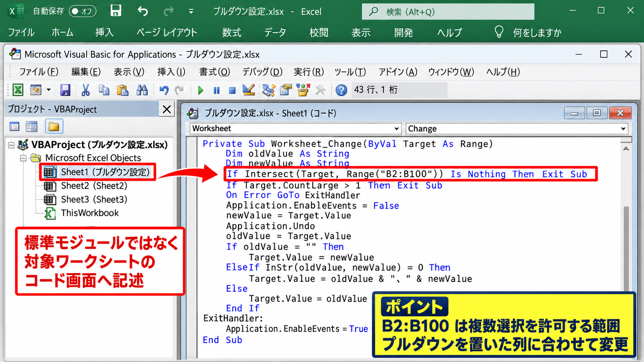The width and height of the screenshot is (644, 362).
Task: Collapse the VBAProject tree node
Action: pyautogui.click(x=11, y=145)
